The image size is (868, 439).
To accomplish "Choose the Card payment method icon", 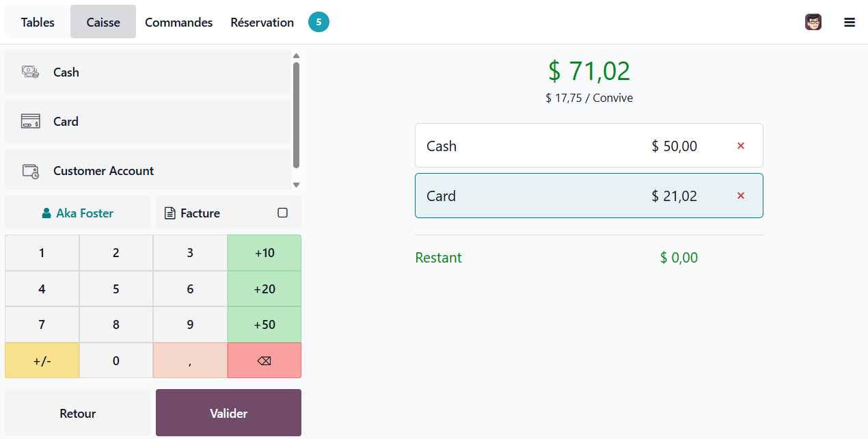I will pyautogui.click(x=30, y=121).
